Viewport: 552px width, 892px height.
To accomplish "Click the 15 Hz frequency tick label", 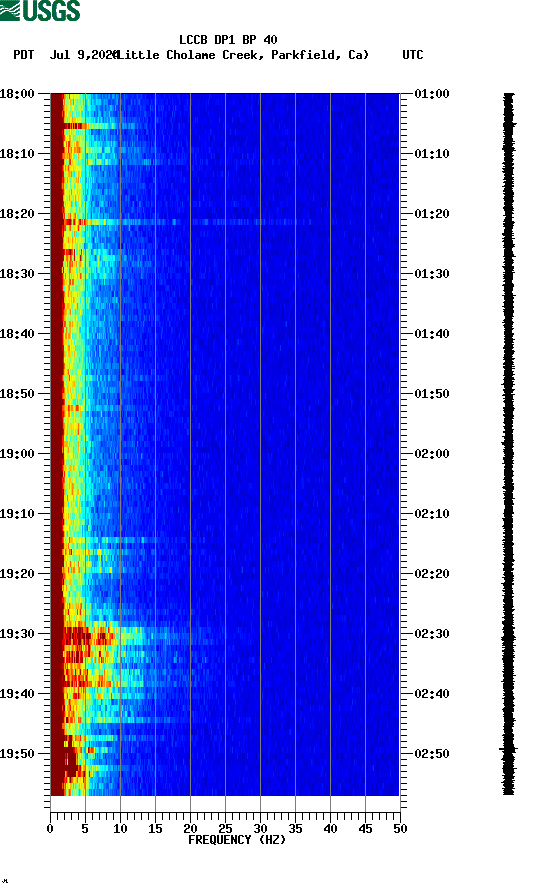I will 155,829.
